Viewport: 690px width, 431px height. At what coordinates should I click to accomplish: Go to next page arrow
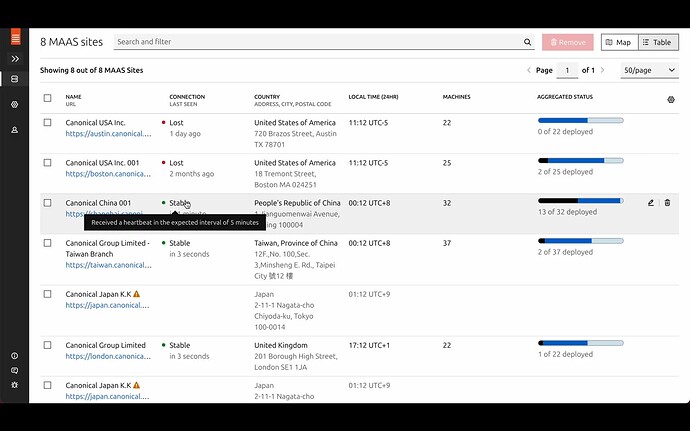point(602,70)
